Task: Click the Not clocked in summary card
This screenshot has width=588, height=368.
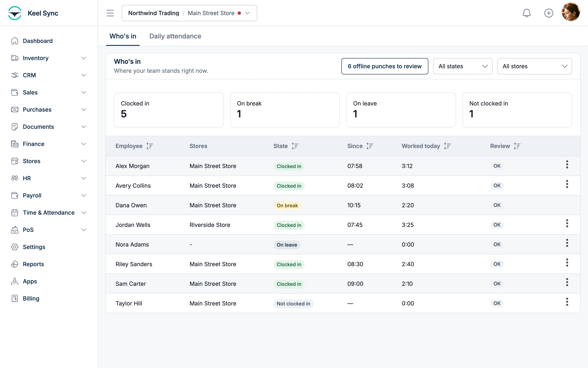Action: point(517,110)
